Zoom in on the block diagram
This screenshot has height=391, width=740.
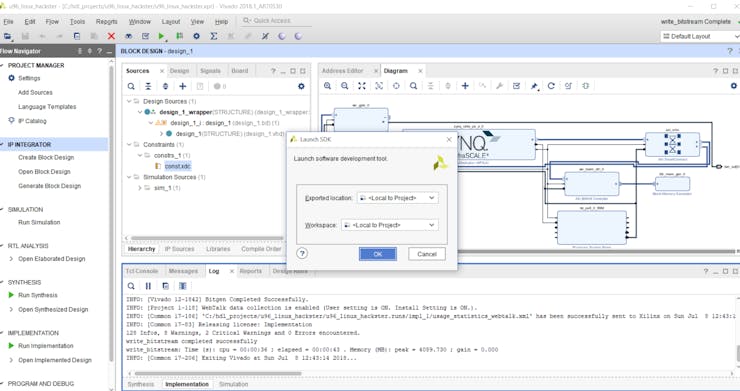327,85
